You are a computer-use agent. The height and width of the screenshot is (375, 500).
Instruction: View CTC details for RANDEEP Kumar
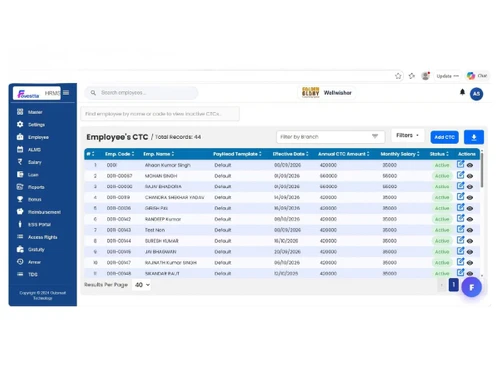pos(470,219)
